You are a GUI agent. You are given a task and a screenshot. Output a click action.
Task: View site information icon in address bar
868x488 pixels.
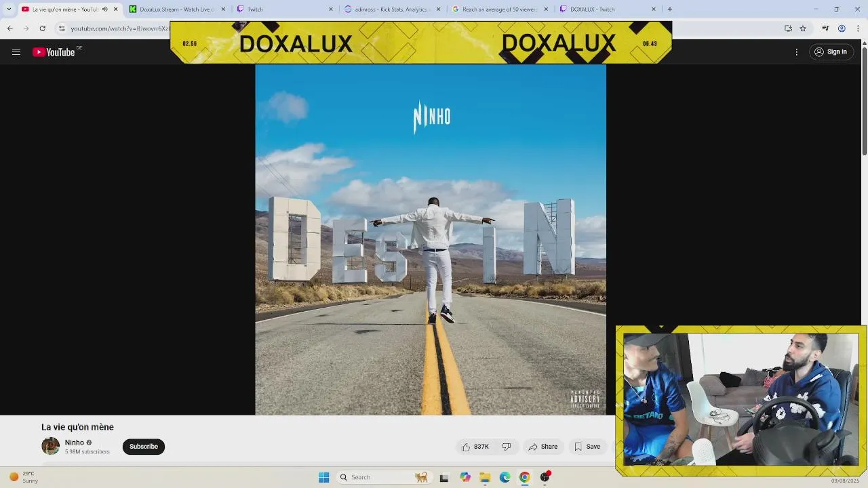62,28
